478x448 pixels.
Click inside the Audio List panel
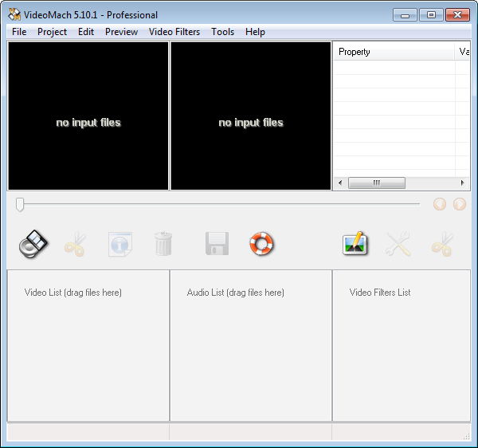click(x=250, y=351)
